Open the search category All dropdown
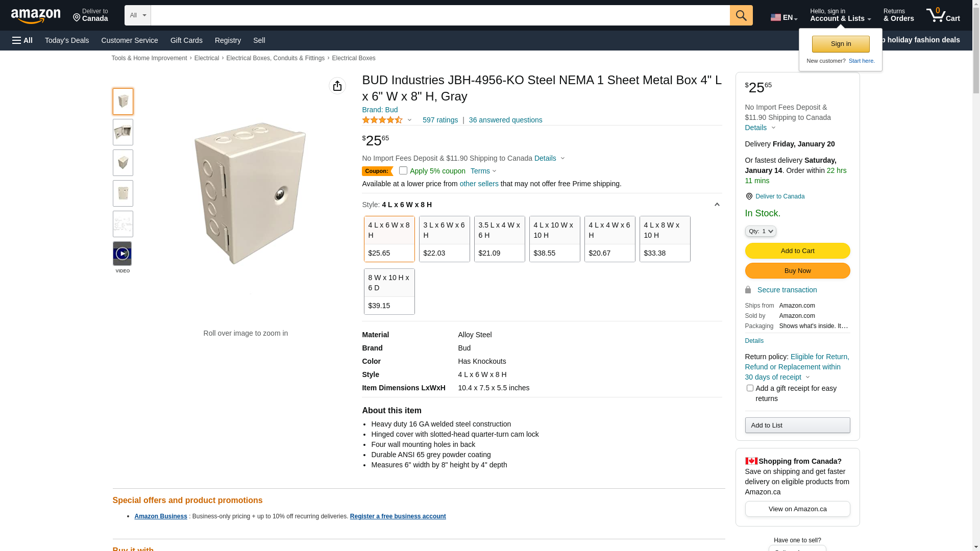980x551 pixels. 137,15
